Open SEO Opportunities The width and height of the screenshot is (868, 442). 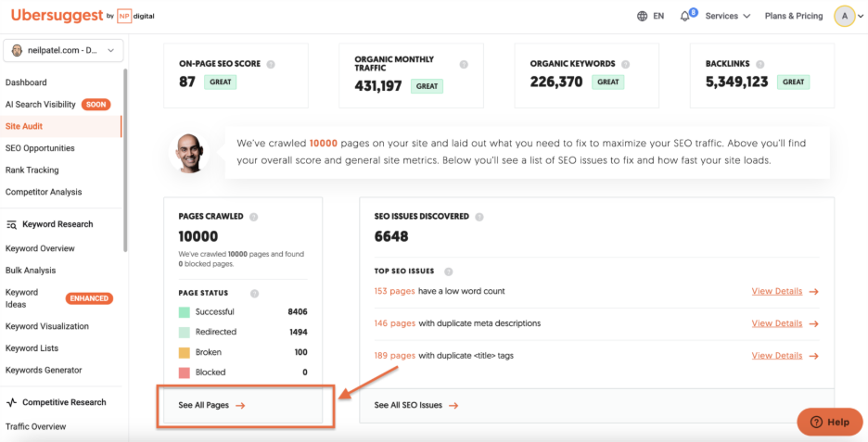pyautogui.click(x=40, y=148)
